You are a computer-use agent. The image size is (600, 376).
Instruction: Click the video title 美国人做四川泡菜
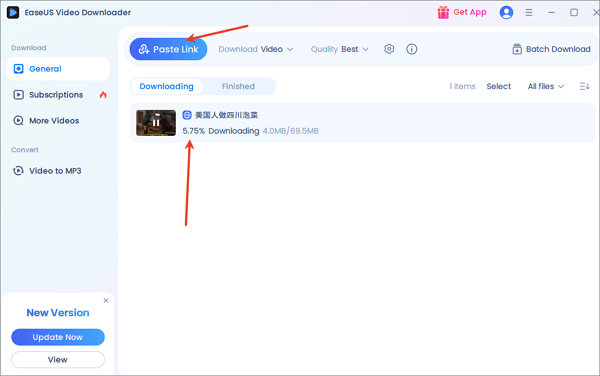tap(227, 115)
